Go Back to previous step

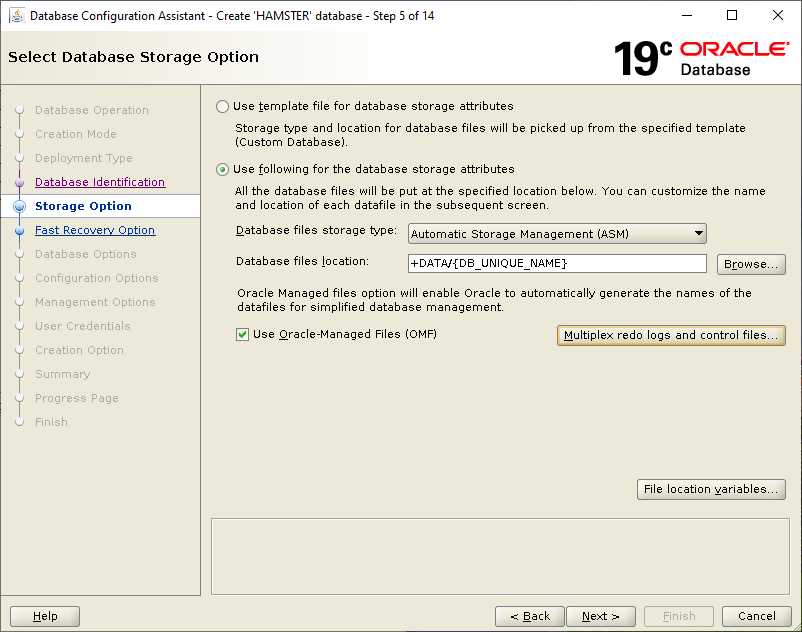(530, 616)
